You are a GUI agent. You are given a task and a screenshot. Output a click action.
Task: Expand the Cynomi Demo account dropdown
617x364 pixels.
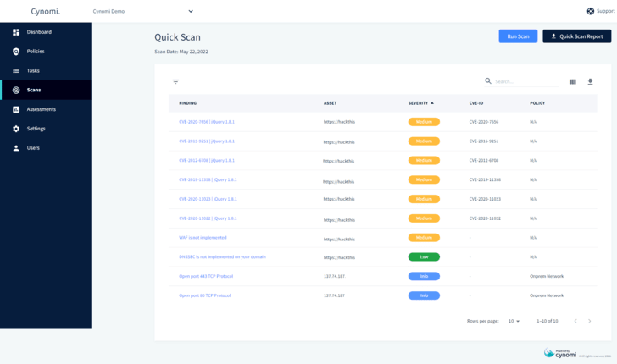[143, 11]
